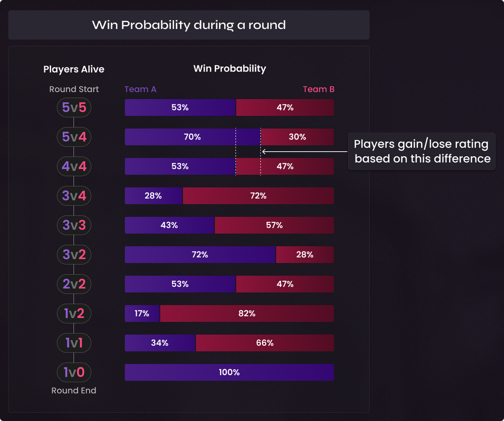504x421 pixels.
Task: Click the Team B legend label
Action: point(319,89)
